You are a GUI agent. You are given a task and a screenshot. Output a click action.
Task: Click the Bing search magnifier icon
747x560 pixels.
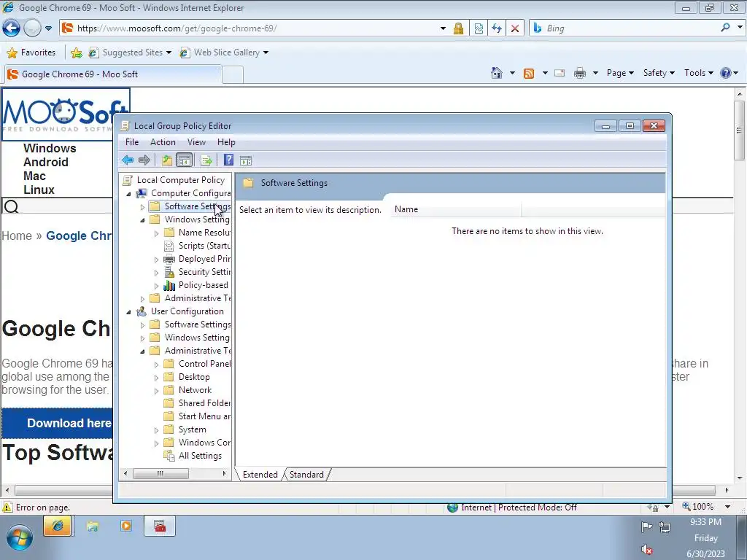pyautogui.click(x=726, y=28)
